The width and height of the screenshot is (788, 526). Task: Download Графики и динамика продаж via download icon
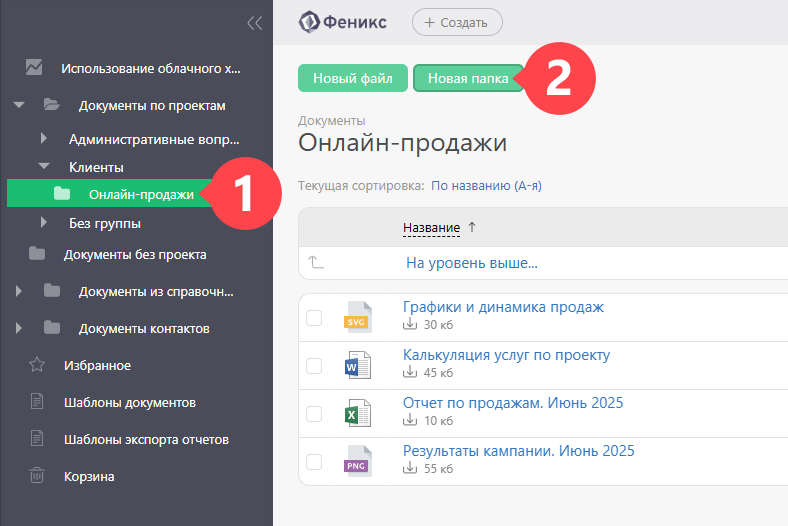tap(410, 324)
